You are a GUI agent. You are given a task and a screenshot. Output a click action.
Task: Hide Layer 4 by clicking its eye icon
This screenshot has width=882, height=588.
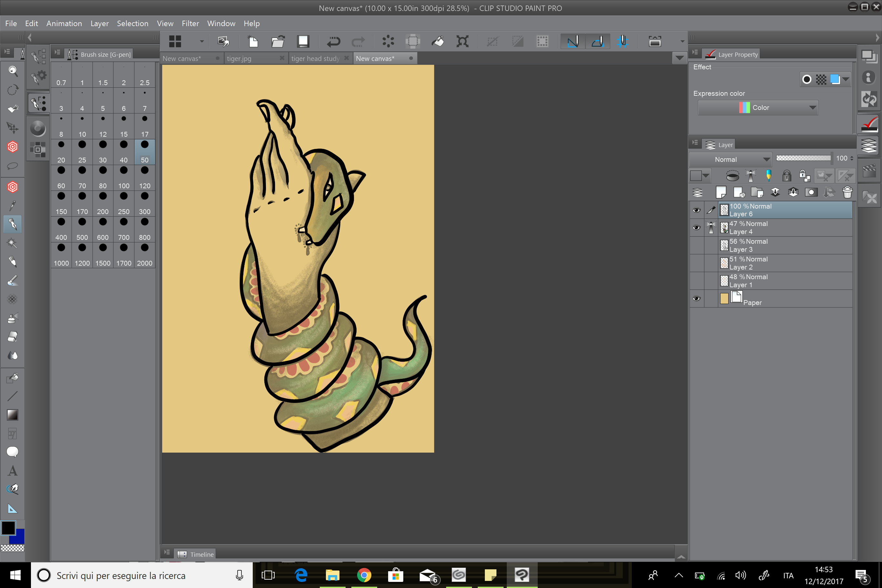coord(697,228)
